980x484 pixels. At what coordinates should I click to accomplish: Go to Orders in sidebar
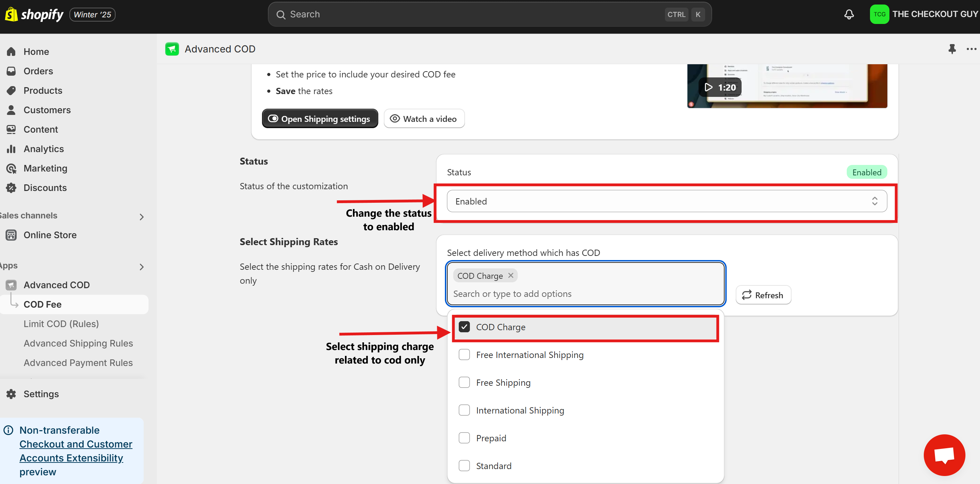[x=38, y=71]
